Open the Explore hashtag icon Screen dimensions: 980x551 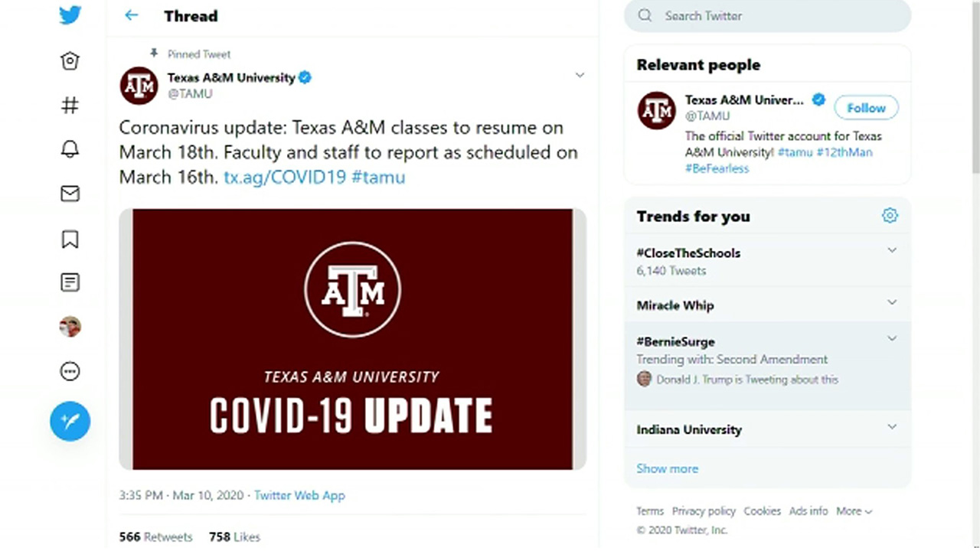click(70, 106)
